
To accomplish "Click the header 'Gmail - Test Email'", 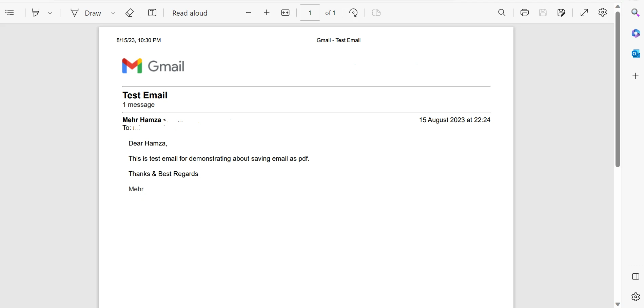I will click(x=338, y=40).
